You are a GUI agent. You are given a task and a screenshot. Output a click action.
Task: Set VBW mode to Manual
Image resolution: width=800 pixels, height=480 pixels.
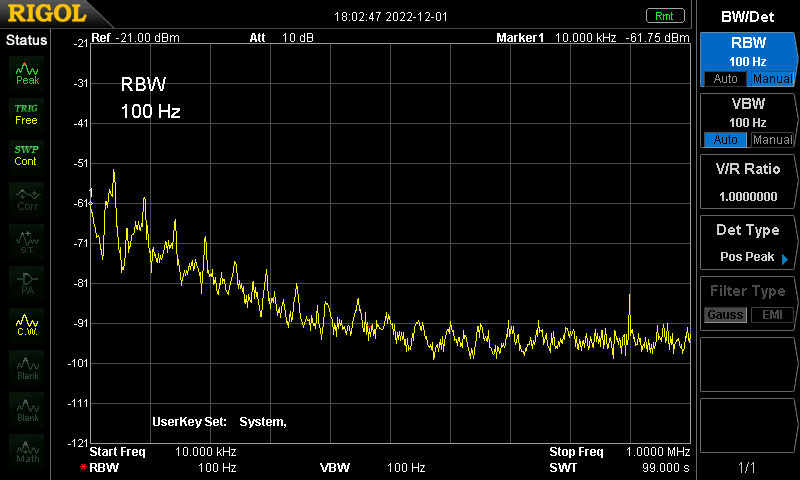772,140
